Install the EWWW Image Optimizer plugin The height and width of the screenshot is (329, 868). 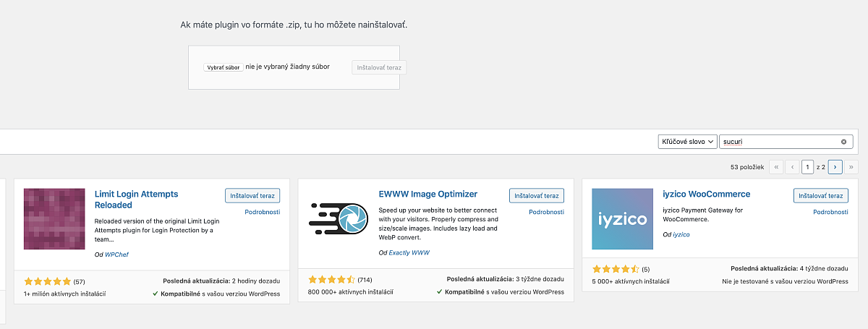(536, 195)
